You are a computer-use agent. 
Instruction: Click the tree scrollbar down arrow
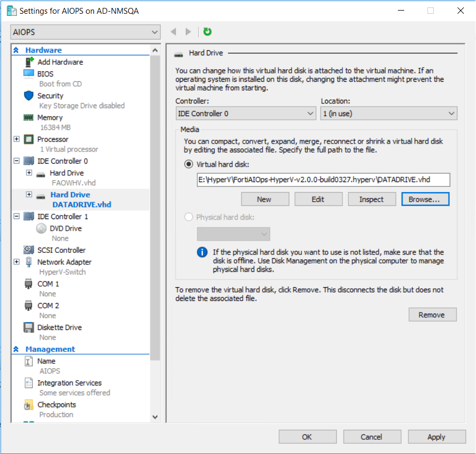coord(155,417)
